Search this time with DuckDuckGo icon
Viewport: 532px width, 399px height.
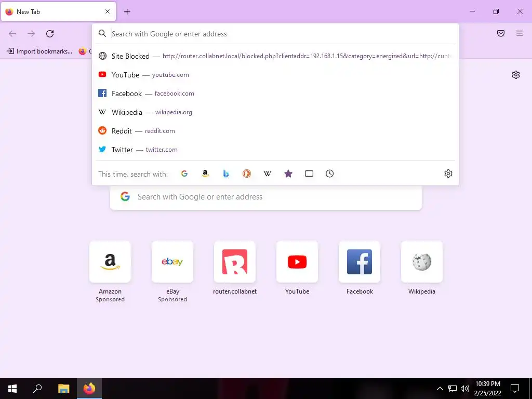tap(247, 174)
